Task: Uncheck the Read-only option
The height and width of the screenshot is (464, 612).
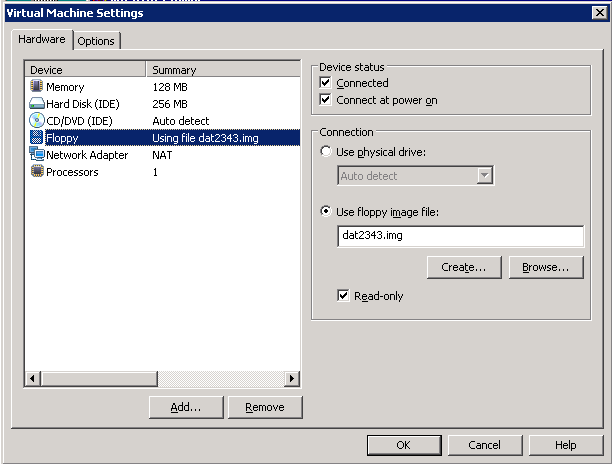Action: click(x=344, y=296)
